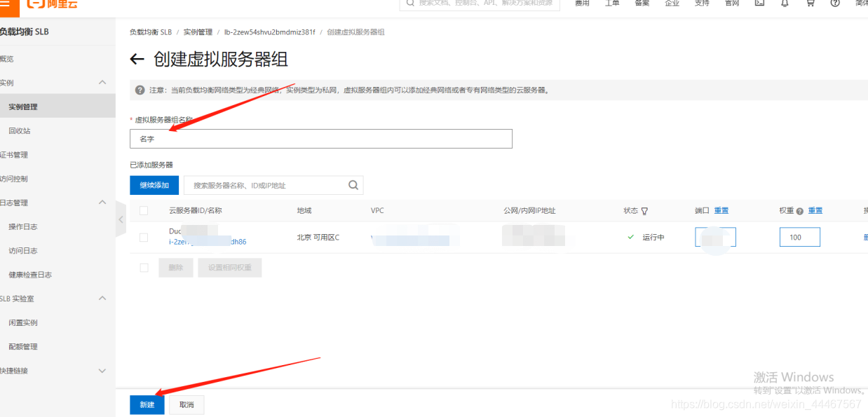Image resolution: width=868 pixels, height=417 pixels.
Task: Edit the weight value 100 input field
Action: tap(799, 237)
